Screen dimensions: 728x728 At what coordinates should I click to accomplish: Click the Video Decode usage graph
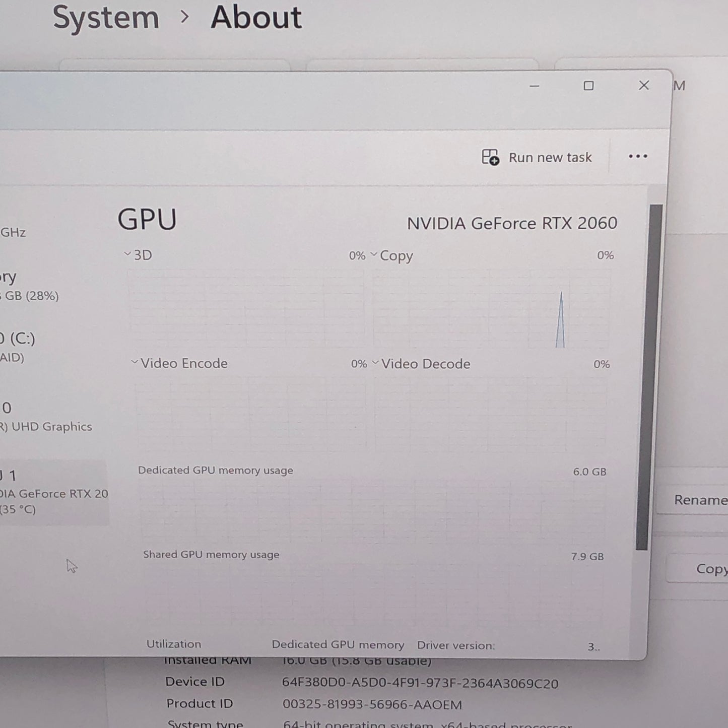(x=490, y=415)
